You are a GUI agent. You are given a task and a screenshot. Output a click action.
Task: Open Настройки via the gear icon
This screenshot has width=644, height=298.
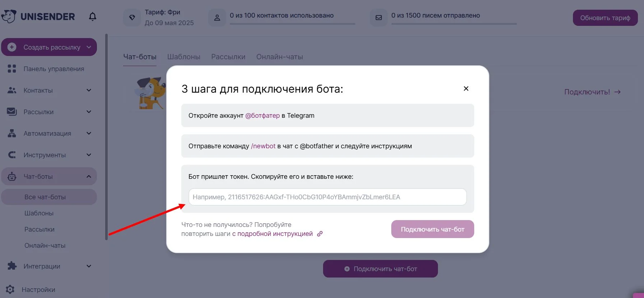pyautogui.click(x=10, y=289)
